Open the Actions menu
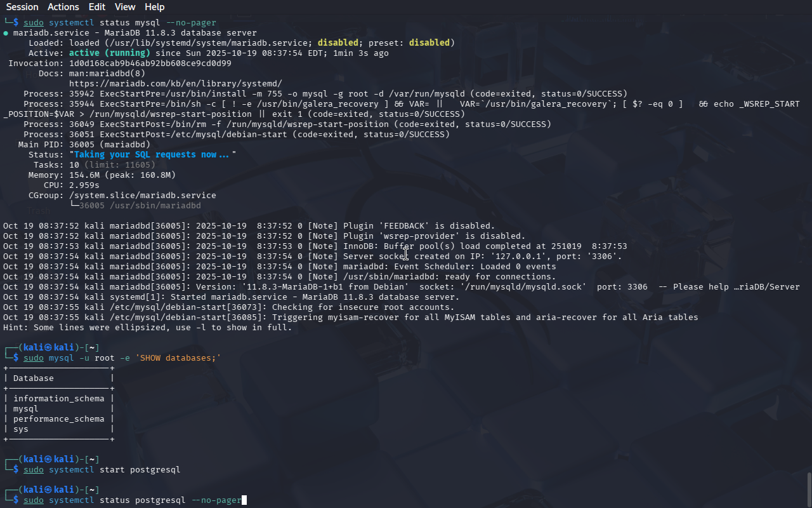The height and width of the screenshot is (508, 812). point(63,7)
